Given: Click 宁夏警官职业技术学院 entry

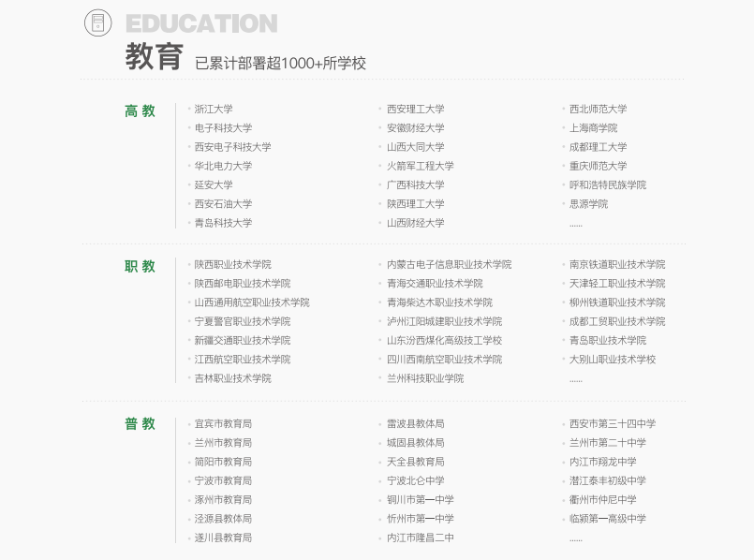Looking at the screenshot, I should [243, 321].
